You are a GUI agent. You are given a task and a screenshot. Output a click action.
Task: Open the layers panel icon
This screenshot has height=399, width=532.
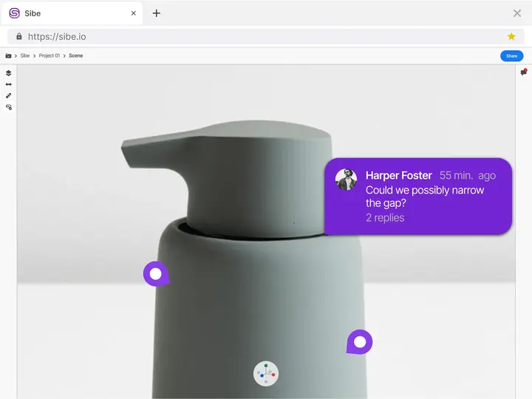click(8, 73)
